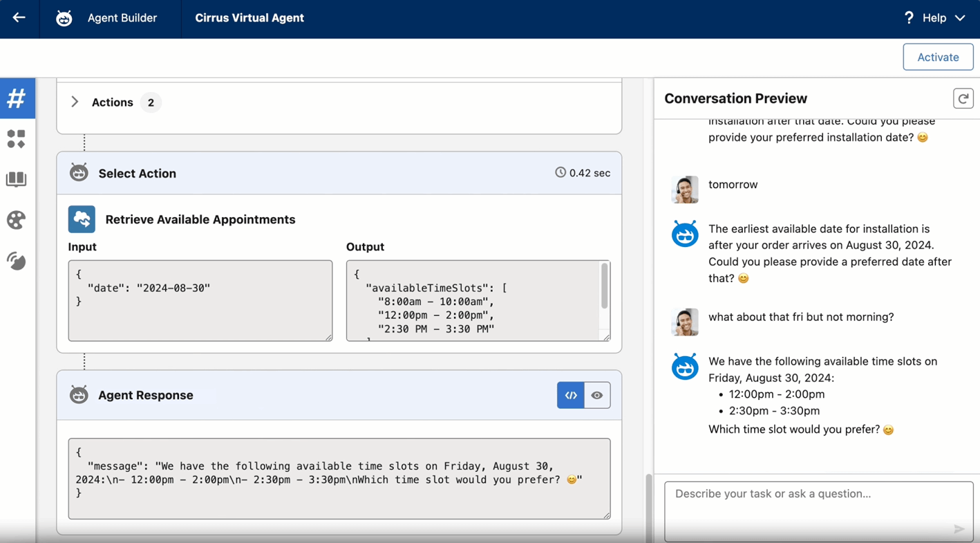The width and height of the screenshot is (980, 543).
Task: Switch Agent Response to eye preview view
Action: click(597, 395)
